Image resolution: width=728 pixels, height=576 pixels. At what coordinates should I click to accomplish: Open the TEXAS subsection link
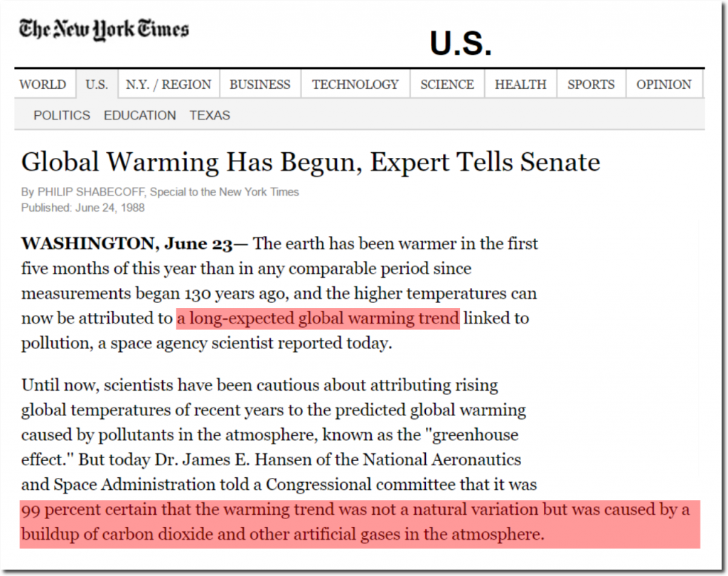(210, 115)
